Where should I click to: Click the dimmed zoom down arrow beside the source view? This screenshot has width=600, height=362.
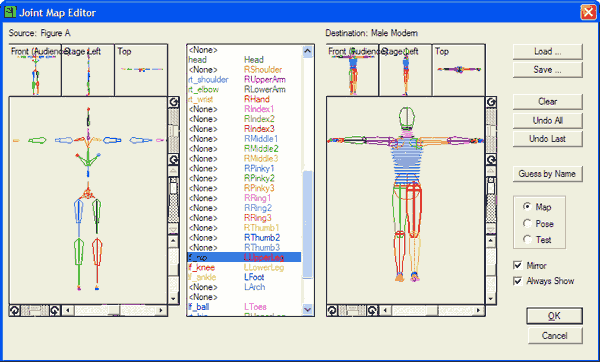point(173,229)
